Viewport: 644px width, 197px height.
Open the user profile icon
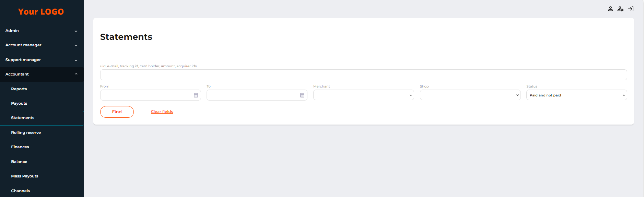click(x=610, y=9)
